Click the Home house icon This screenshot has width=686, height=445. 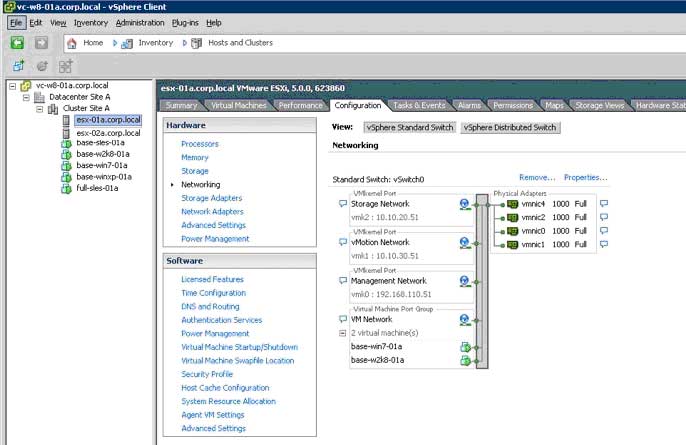(72, 43)
